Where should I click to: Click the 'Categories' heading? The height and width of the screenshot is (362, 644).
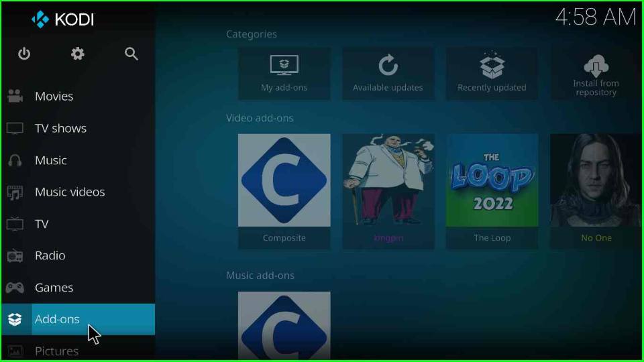point(252,34)
